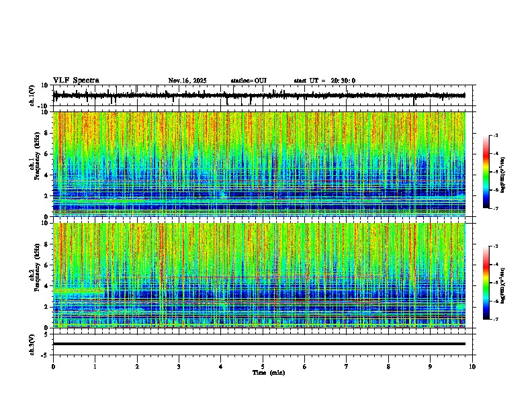The image size is (532, 411).
Task: Click the "-3" tick on ch.1 colorbar
Action: click(x=495, y=136)
